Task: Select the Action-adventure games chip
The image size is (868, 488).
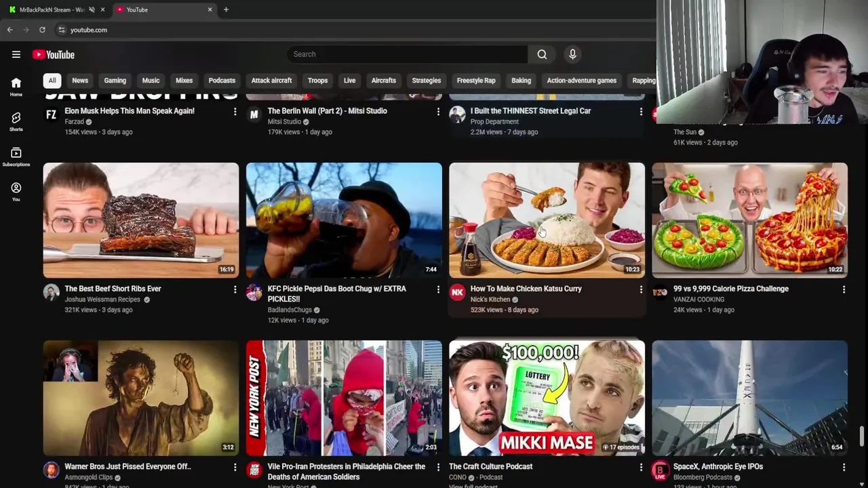Action: [x=582, y=81]
